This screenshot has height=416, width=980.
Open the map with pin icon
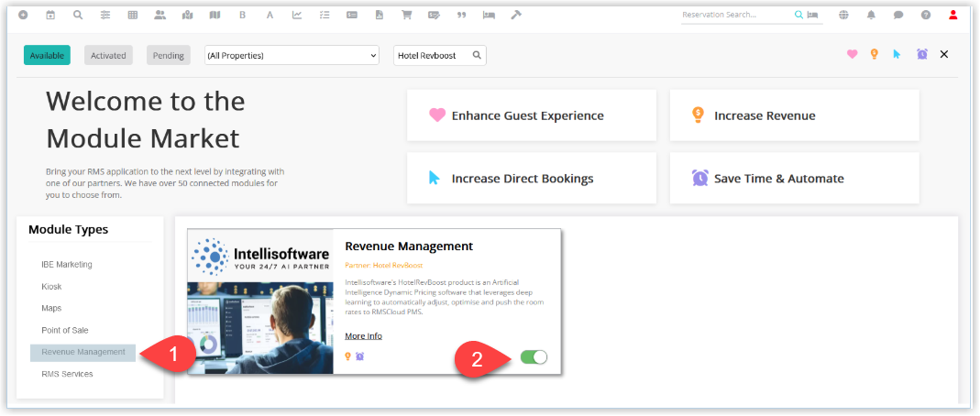tap(188, 15)
